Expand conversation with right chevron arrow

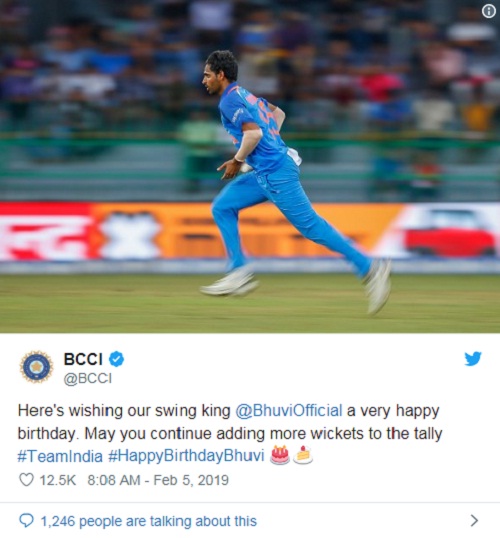point(474,521)
